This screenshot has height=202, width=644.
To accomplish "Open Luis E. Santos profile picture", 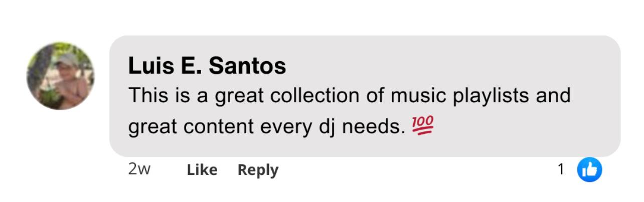I will click(60, 76).
